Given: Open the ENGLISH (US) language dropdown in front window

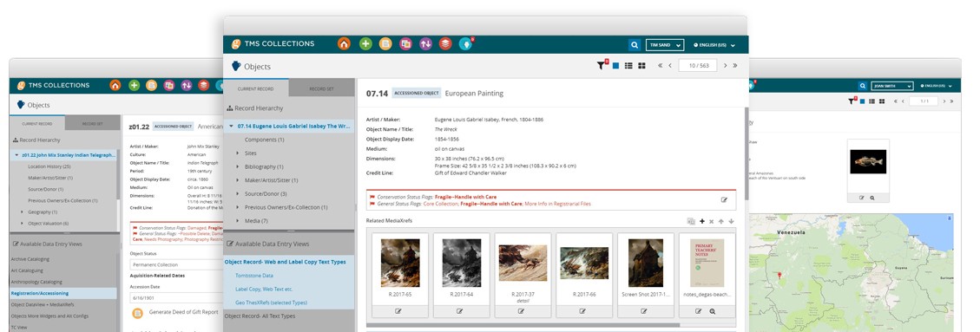Looking at the screenshot, I should pos(714,45).
